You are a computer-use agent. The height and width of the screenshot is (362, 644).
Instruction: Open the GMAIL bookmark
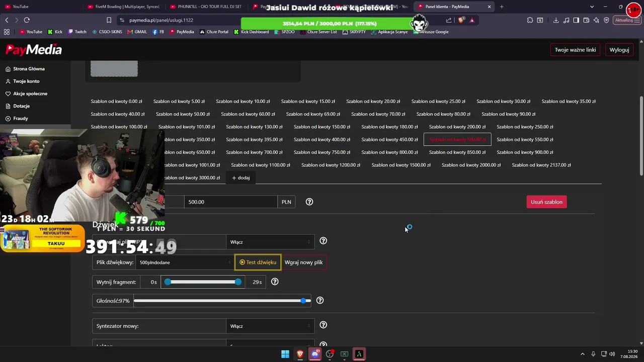coord(137,32)
